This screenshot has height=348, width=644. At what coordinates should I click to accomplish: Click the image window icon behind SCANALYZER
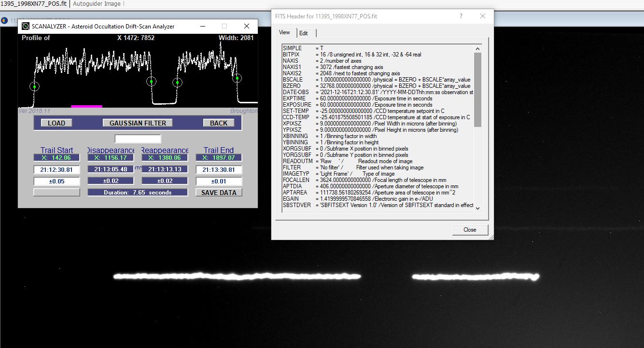pos(4,21)
